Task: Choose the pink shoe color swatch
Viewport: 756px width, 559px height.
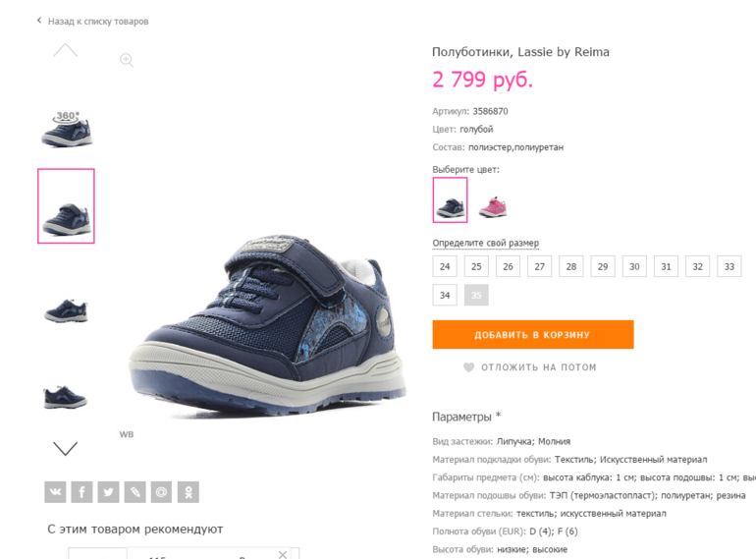Action: tap(493, 207)
